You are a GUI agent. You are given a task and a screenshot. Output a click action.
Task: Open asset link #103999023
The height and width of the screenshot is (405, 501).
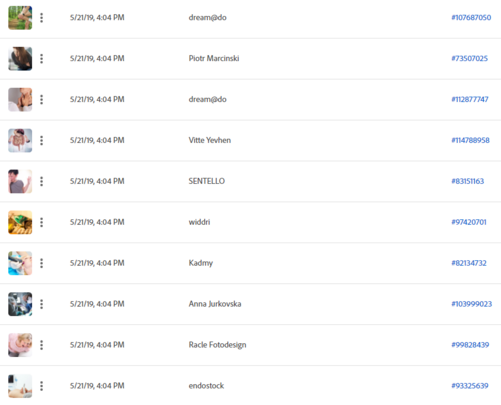[471, 304]
